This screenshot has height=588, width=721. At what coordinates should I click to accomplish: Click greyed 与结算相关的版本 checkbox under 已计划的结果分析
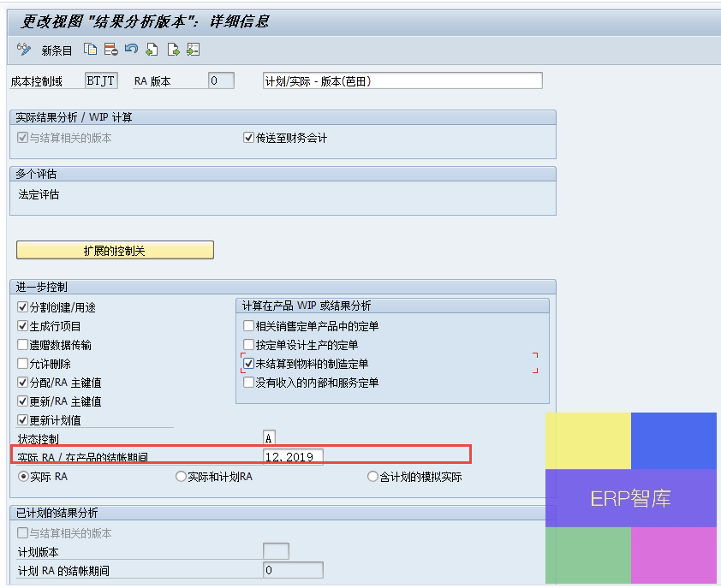pyautogui.click(x=22, y=533)
